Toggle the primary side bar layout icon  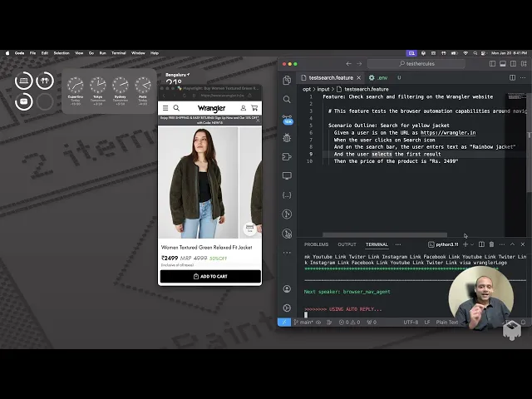tap(492, 64)
